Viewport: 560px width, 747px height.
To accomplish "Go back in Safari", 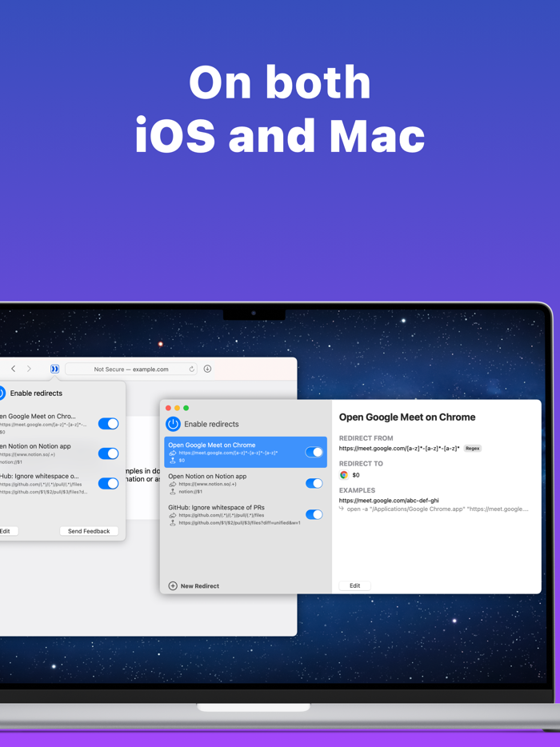I will 14,369.
